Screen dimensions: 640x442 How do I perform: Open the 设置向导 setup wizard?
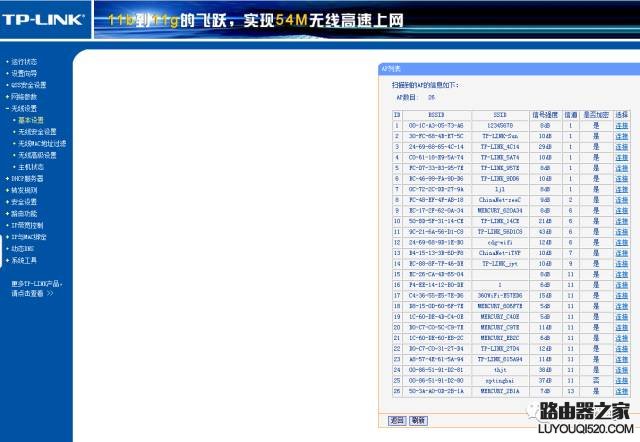click(24, 73)
